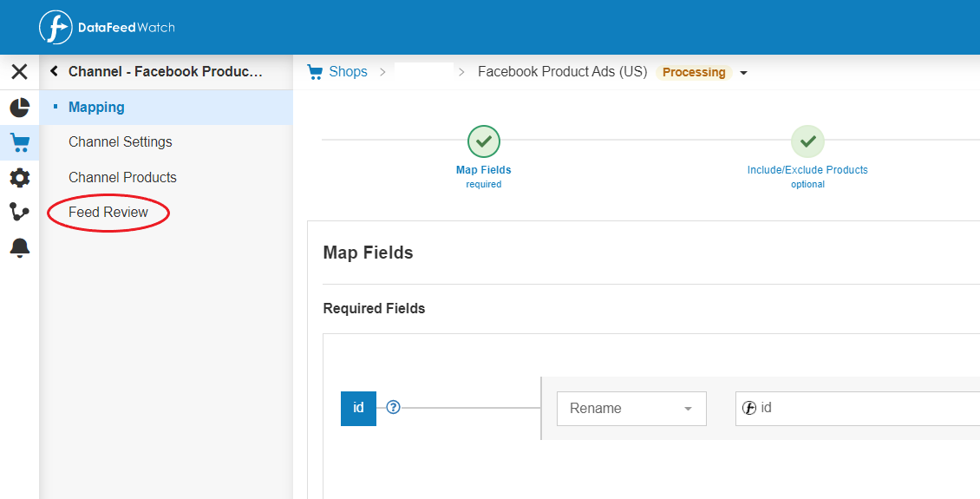Go to the Include/Exclude Products step

(807, 141)
